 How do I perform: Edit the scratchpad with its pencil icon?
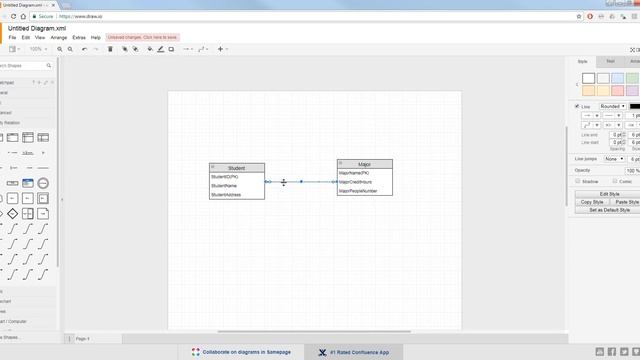[x=46, y=82]
